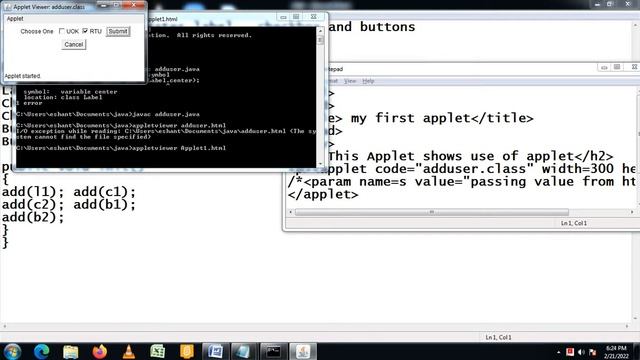The height and width of the screenshot is (360, 640).
Task: Open Excel from the taskbar
Action: click(x=158, y=351)
